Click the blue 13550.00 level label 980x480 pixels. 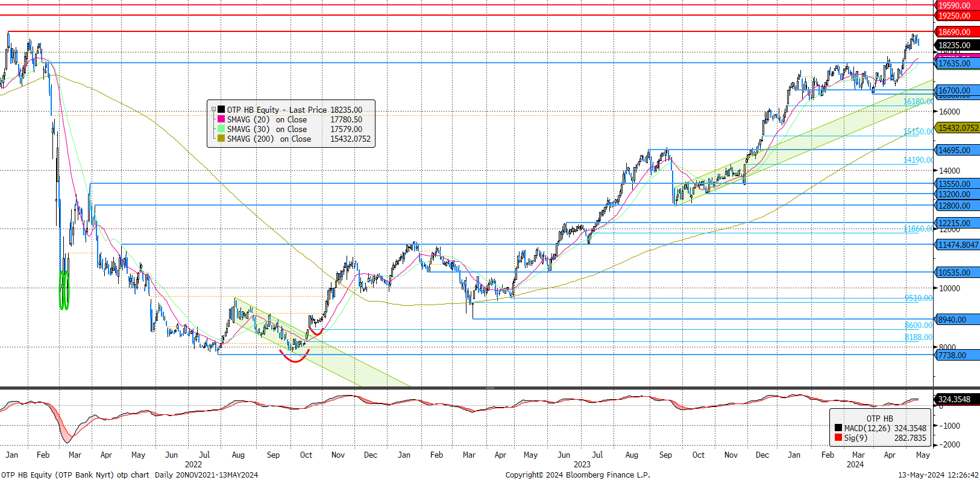pyautogui.click(x=958, y=184)
